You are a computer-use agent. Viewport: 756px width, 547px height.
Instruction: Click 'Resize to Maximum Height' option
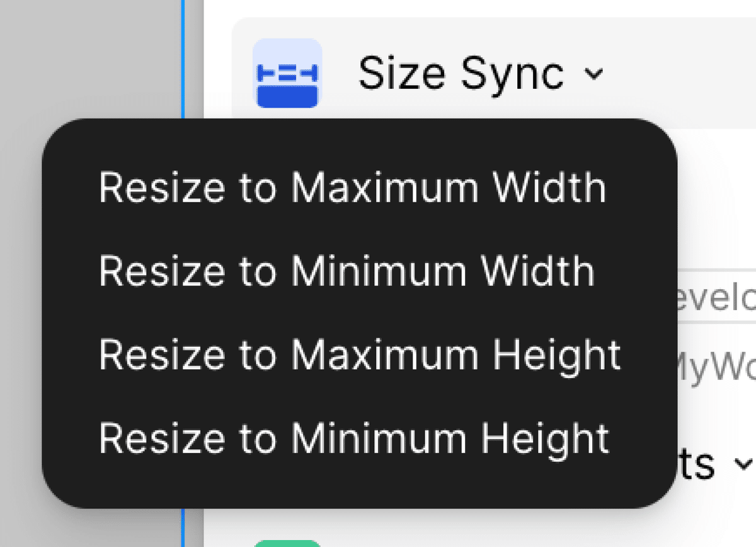[359, 354]
